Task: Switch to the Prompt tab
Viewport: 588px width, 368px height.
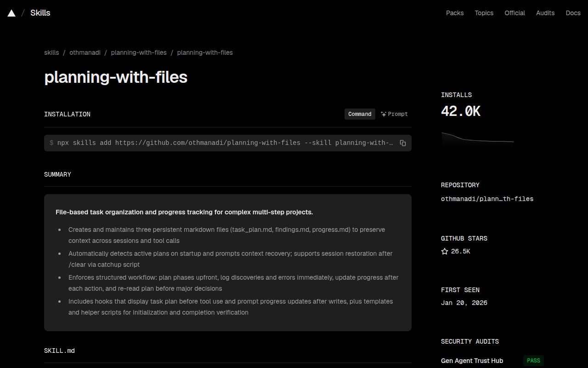Action: pos(394,114)
